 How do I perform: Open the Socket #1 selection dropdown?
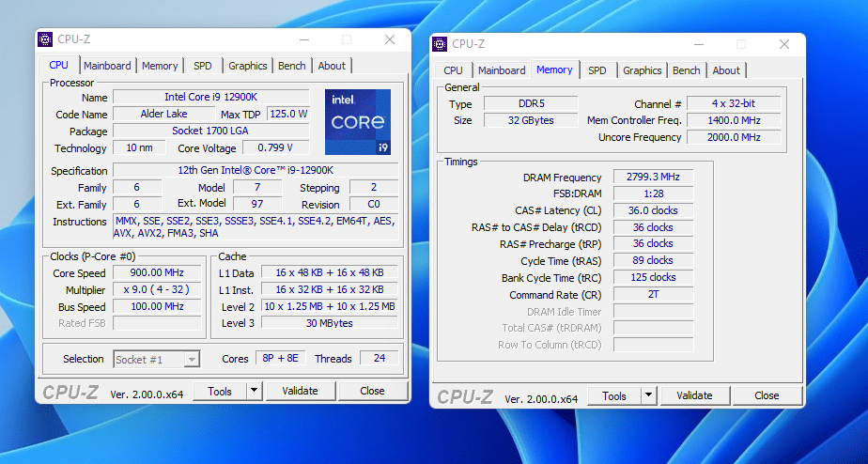tap(157, 360)
